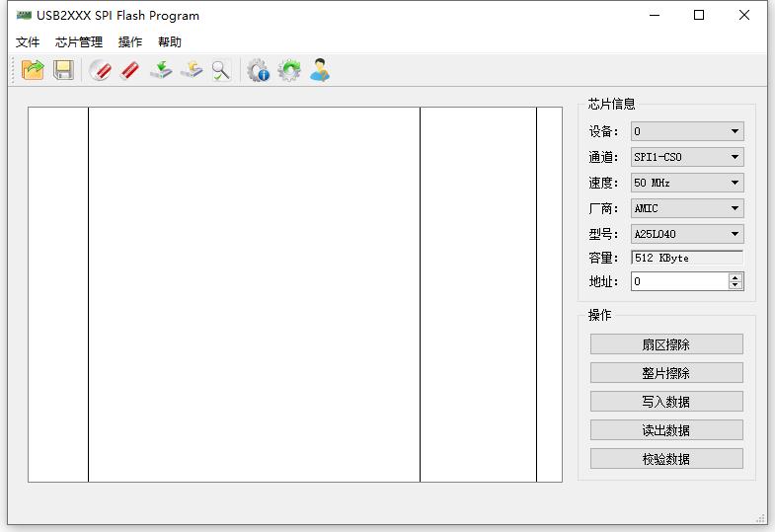Image resolution: width=775 pixels, height=532 pixels.
Task: Click the gear icon with info badge
Action: (x=258, y=70)
